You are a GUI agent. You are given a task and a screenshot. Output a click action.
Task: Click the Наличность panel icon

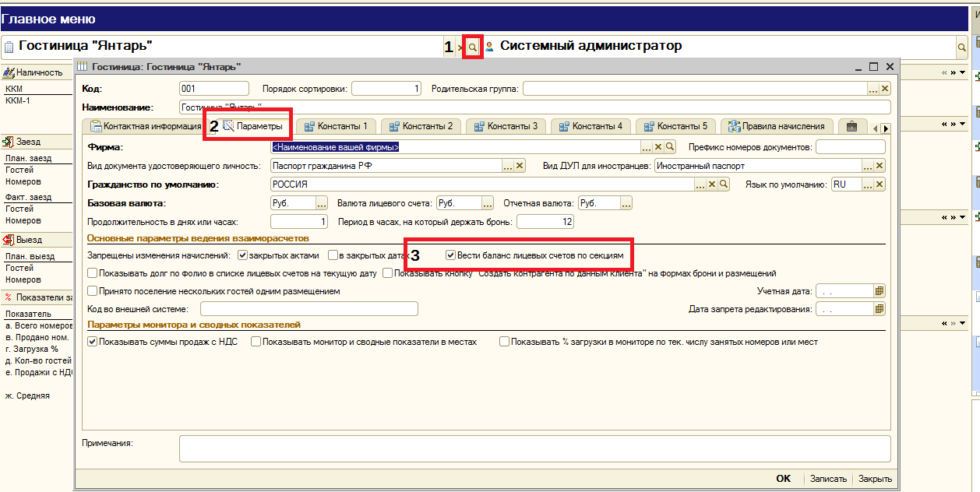(x=9, y=72)
